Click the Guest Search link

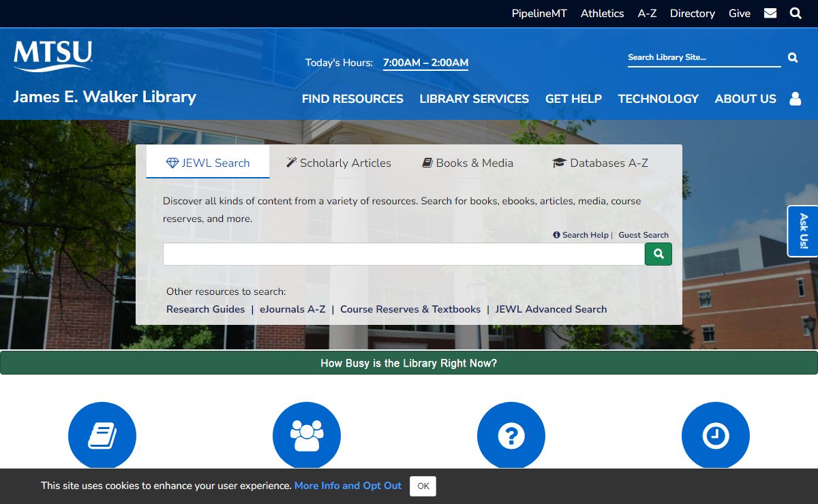(643, 235)
